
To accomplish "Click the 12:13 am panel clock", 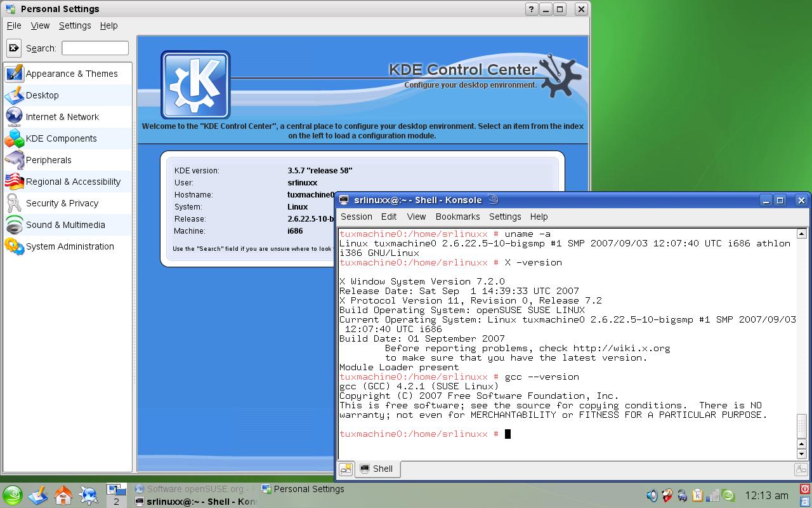I will point(766,495).
